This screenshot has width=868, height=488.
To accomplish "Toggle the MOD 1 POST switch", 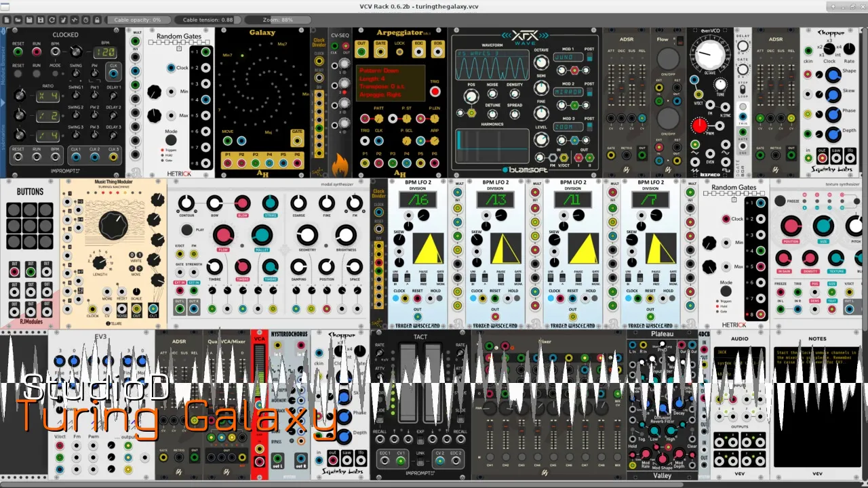I will pos(589,58).
